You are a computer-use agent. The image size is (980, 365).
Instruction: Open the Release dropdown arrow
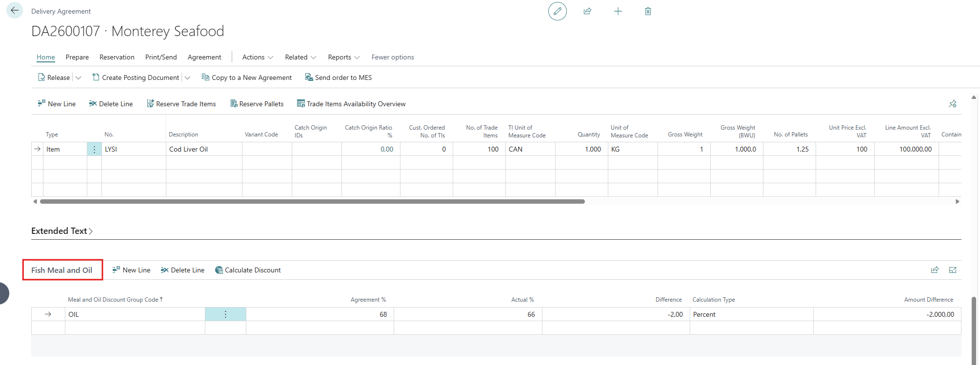click(x=78, y=77)
